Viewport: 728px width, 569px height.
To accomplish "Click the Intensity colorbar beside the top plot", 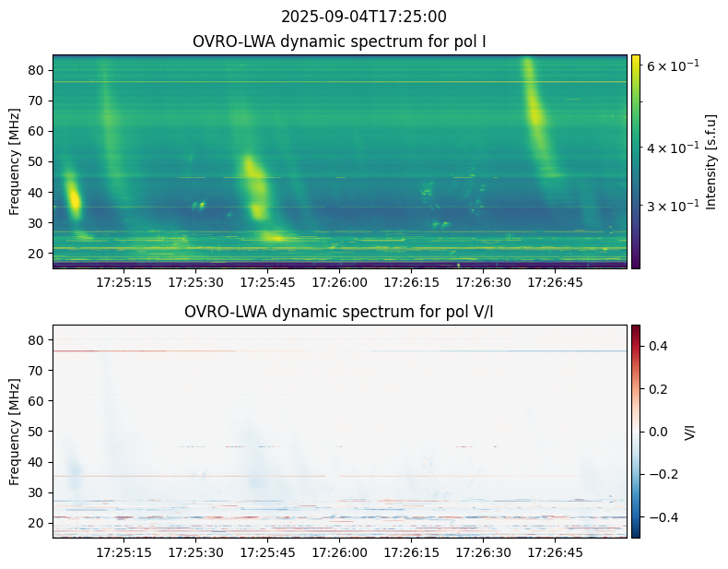I will 635,161.
